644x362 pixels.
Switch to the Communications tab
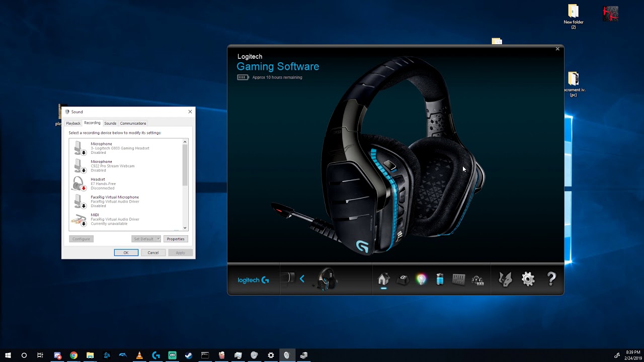[x=133, y=123]
